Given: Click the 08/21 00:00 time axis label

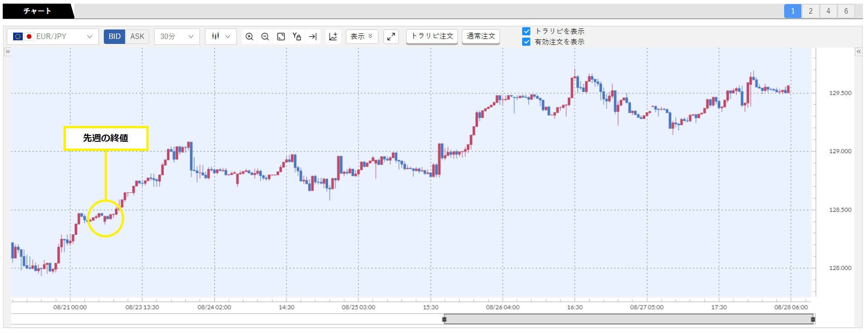Looking at the screenshot, I should 70,307.
